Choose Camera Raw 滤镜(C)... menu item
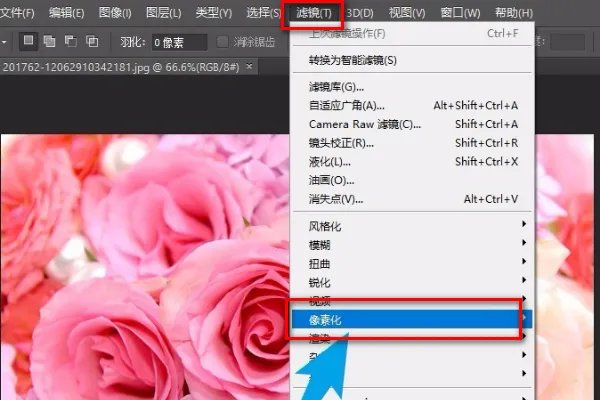600x400 pixels. point(412,124)
